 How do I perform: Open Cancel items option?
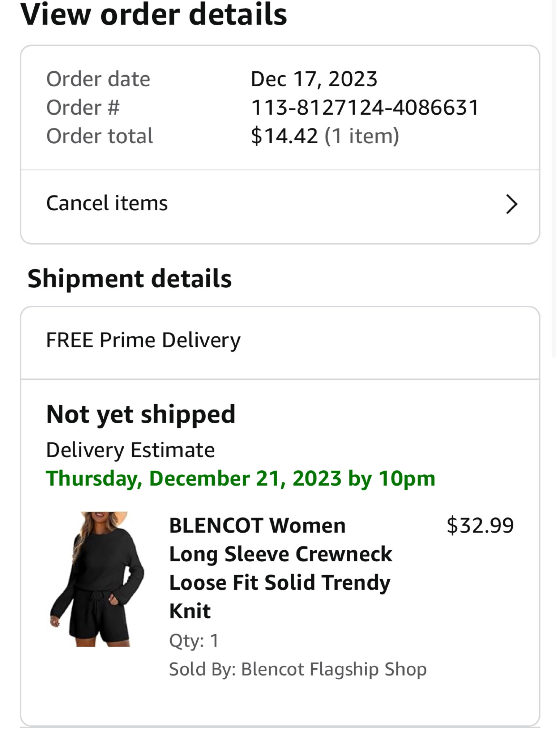[107, 203]
